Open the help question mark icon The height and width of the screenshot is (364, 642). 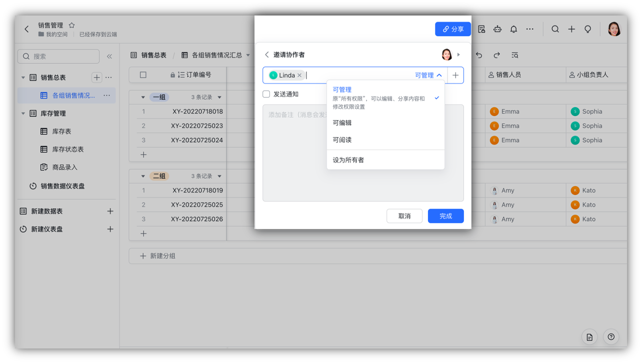611,337
